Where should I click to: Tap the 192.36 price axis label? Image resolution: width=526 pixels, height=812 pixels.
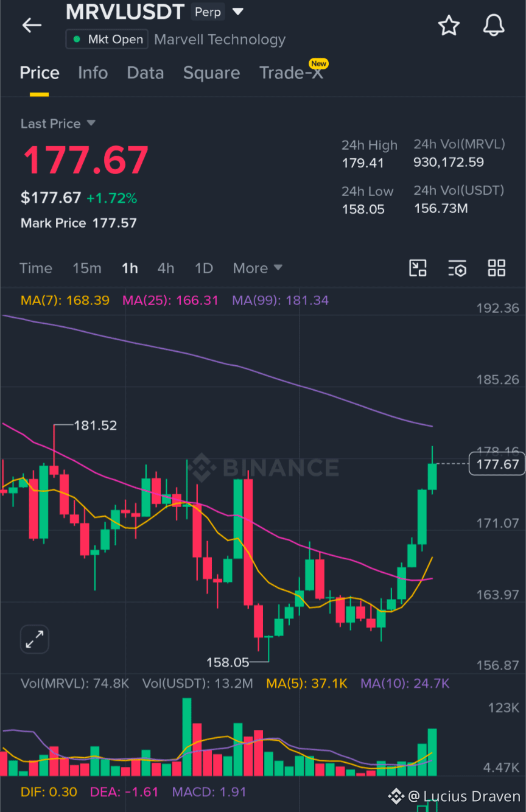[497, 308]
